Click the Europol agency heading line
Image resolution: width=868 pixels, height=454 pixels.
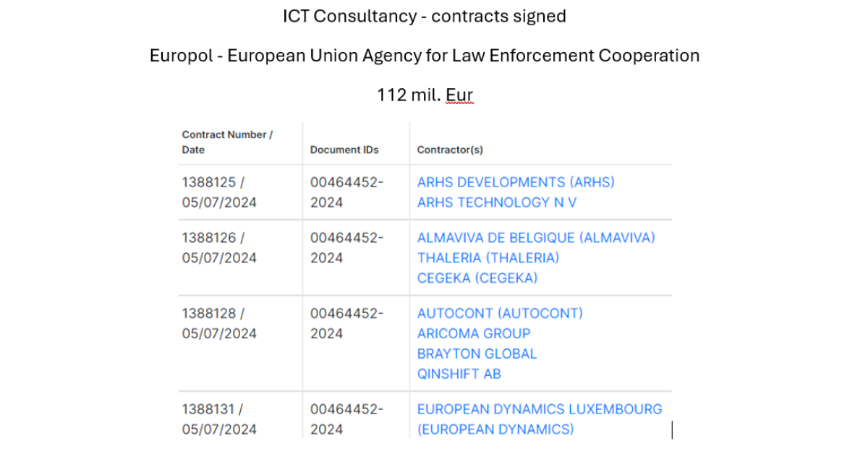(425, 56)
